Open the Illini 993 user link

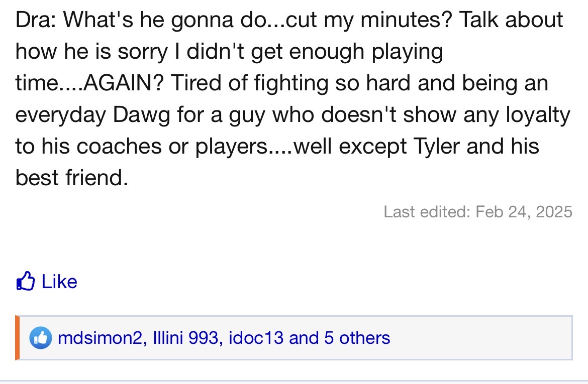click(185, 338)
